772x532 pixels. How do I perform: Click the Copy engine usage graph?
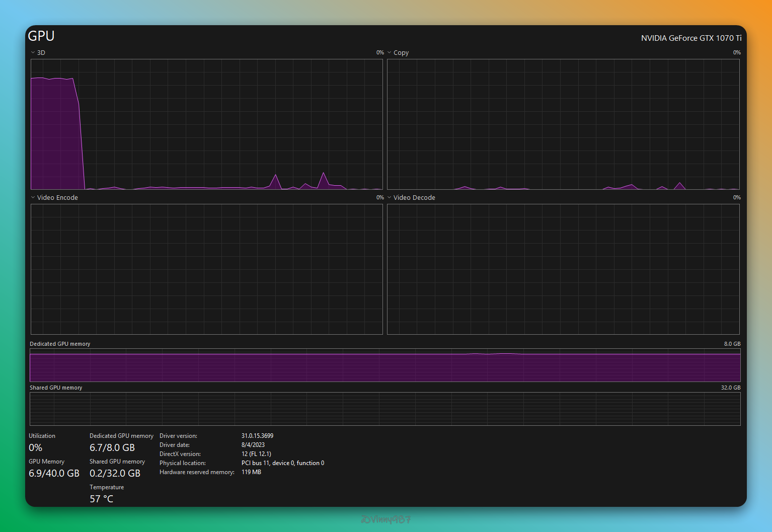coord(563,124)
